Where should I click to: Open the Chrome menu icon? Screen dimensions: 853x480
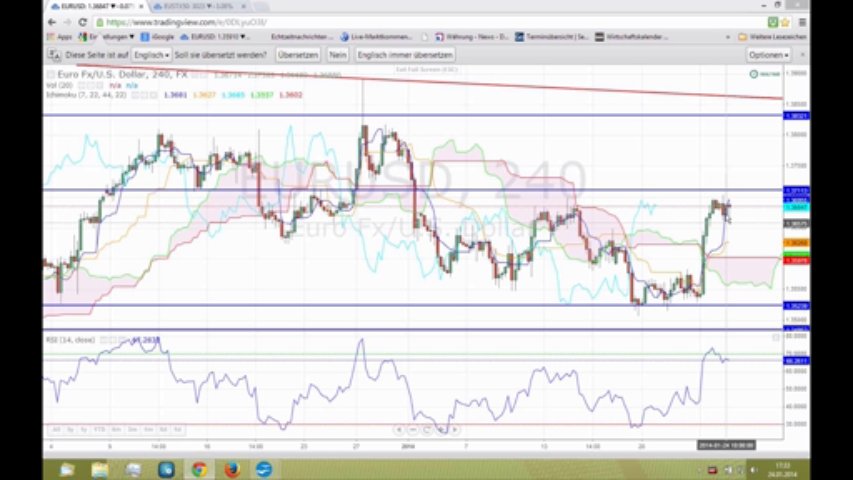tap(799, 21)
